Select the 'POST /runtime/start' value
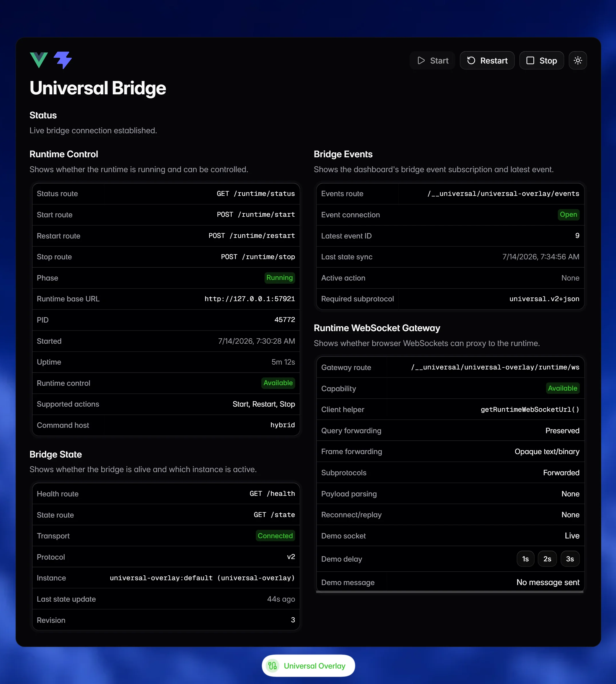This screenshot has height=684, width=616. [x=256, y=214]
